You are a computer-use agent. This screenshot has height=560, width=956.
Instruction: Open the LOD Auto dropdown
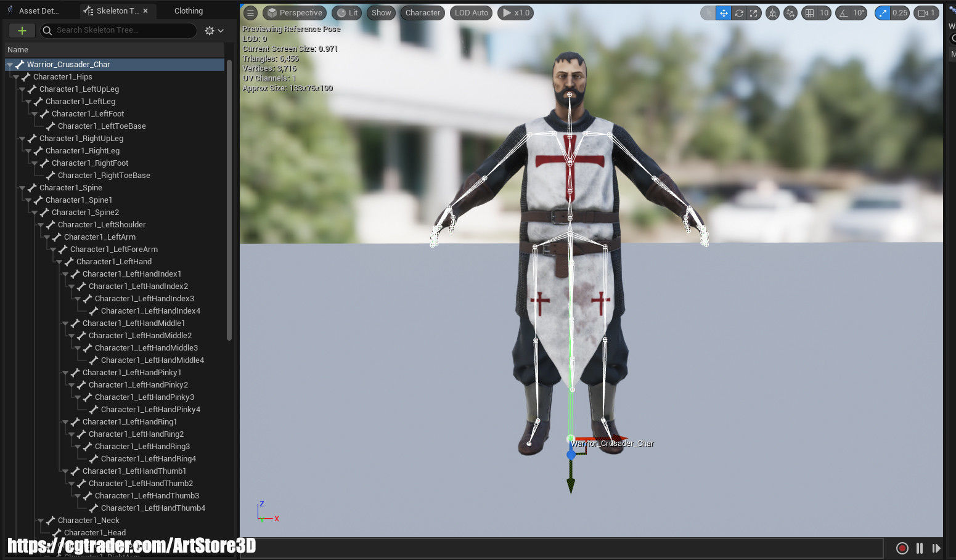tap(471, 12)
